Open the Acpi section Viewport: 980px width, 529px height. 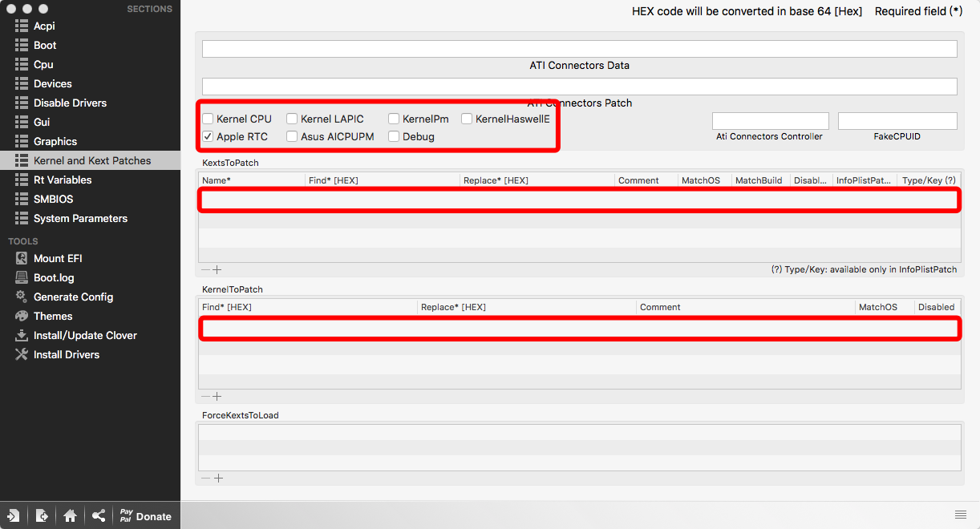pos(44,26)
